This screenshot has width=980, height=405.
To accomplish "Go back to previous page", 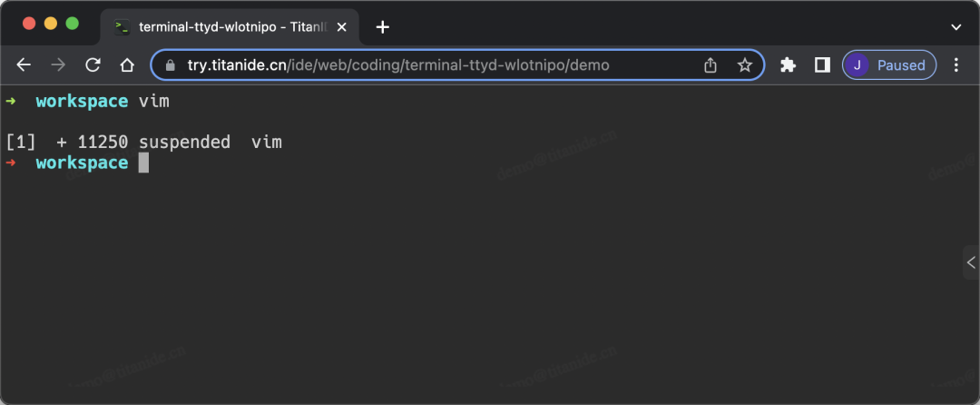I will [x=24, y=65].
